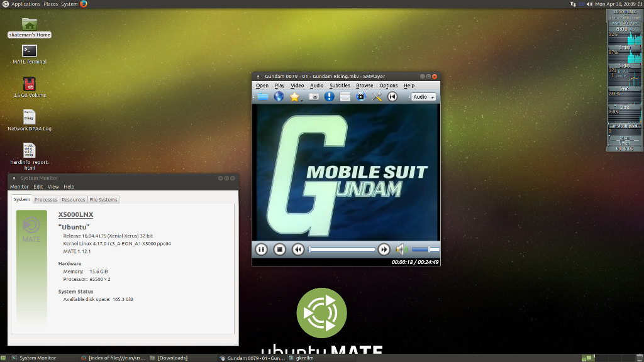Open the SMPlayer Browse menu
Viewport: 644px width, 362px height.
point(365,85)
